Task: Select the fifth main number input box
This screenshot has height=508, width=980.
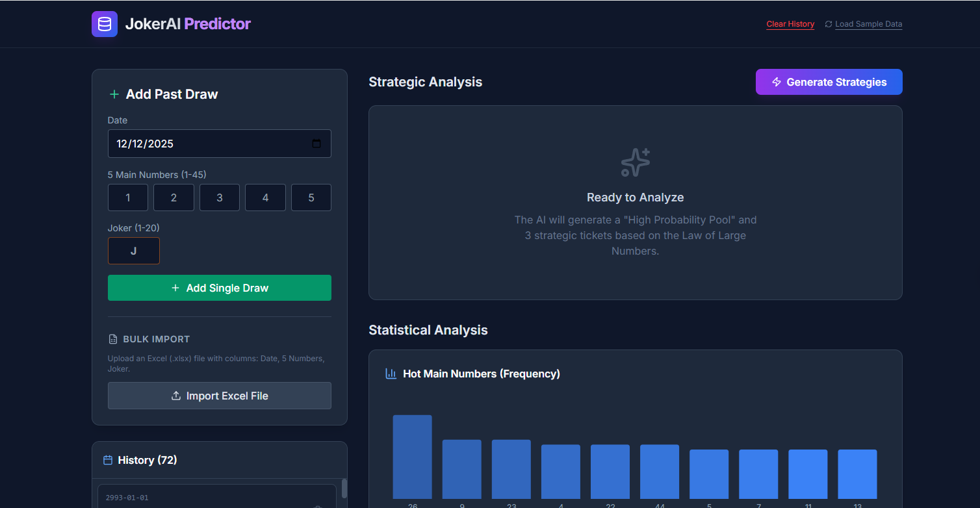Action: pyautogui.click(x=311, y=197)
